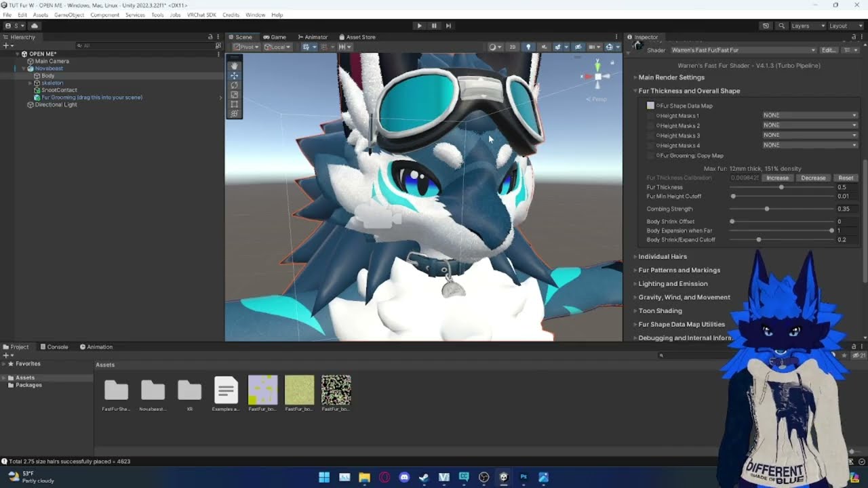
Task: Select the Hand view tool
Action: (x=234, y=66)
